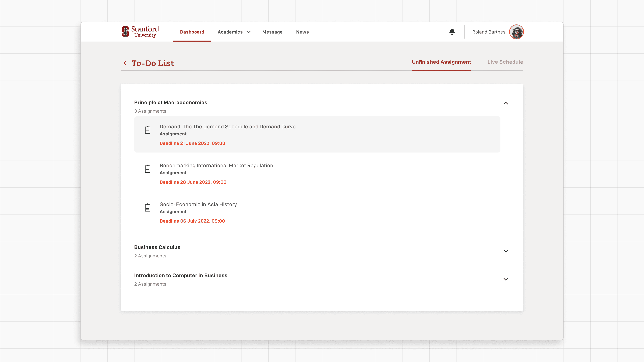The image size is (644, 362).
Task: Expand the Introduction to Computer in Business section
Action: (x=505, y=279)
